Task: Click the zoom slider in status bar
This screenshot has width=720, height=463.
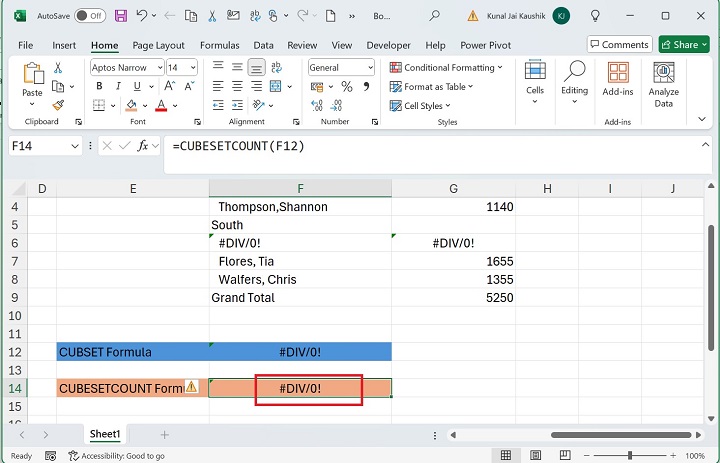Action: [630, 456]
